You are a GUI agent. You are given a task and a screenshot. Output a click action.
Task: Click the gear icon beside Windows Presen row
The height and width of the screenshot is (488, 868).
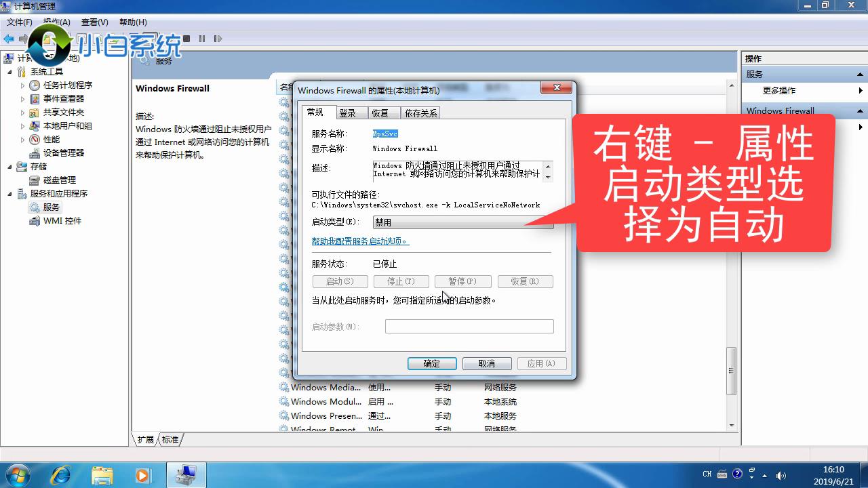284,416
